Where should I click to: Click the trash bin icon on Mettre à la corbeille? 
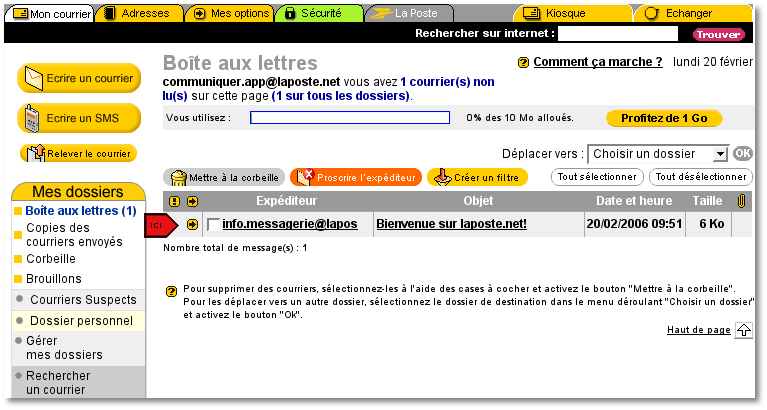click(179, 178)
